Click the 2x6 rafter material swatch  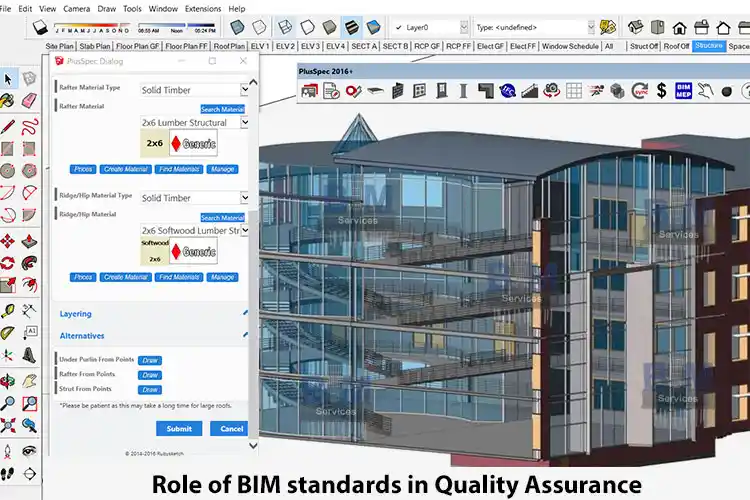click(x=154, y=143)
